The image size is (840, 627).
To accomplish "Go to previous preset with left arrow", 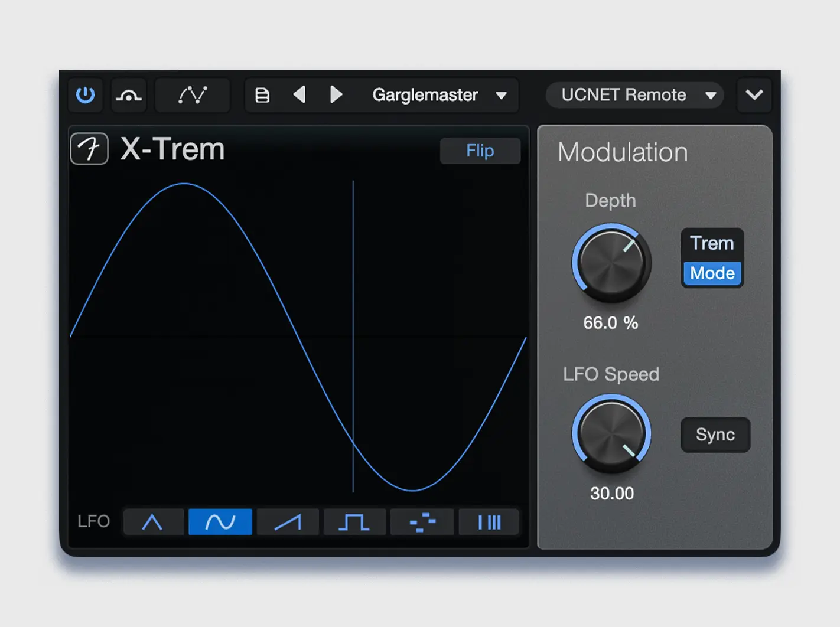I will (x=299, y=95).
